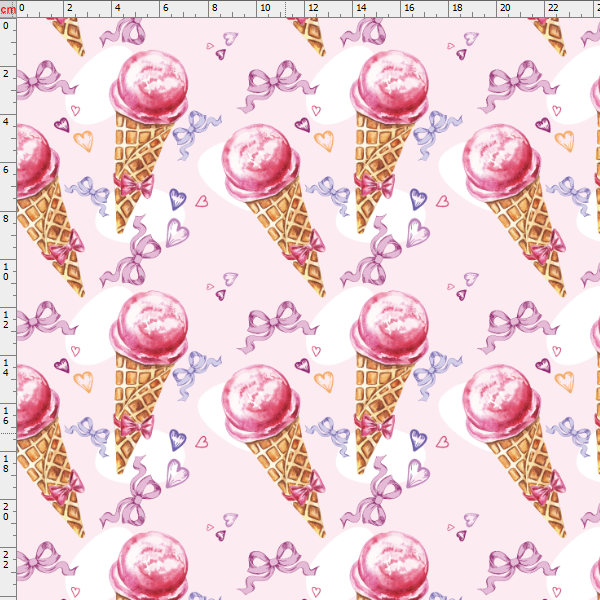Click the 22 mark on vertical ruler
Viewport: 600px width, 600px height.
pos(6,560)
